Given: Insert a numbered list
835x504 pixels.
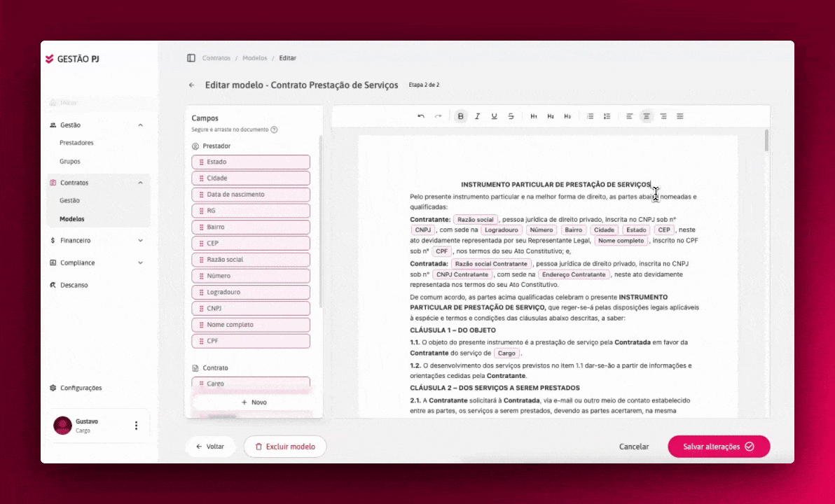Looking at the screenshot, I should coord(607,116).
